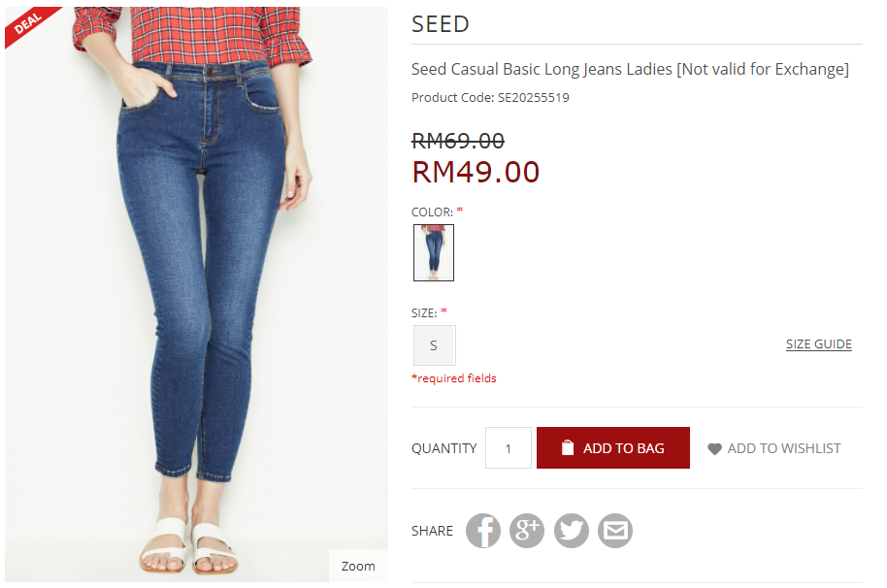887x588 pixels.
Task: Click the email envelope share icon
Action: (x=615, y=531)
